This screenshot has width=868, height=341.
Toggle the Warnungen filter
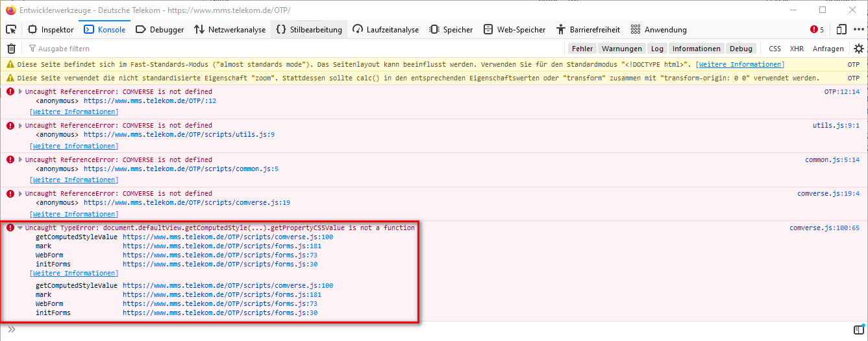pyautogui.click(x=621, y=49)
